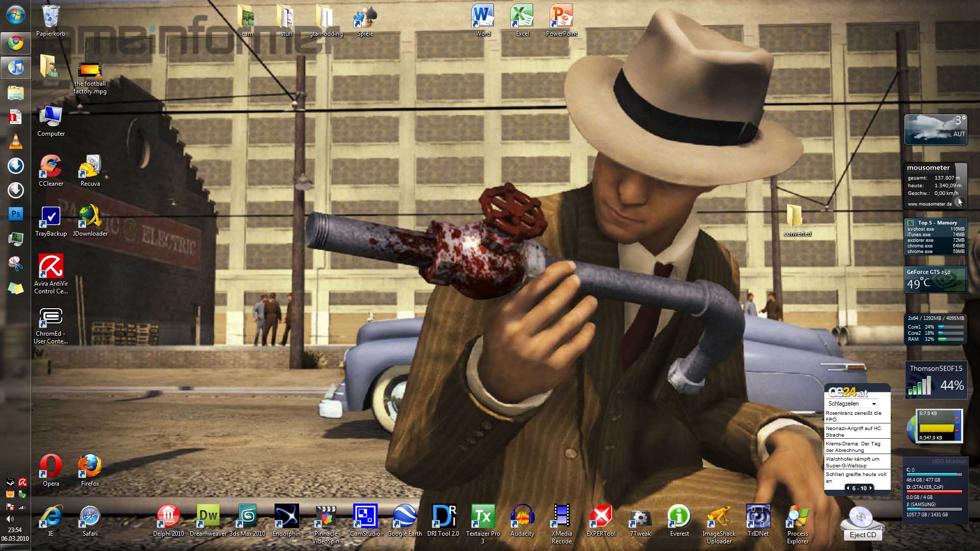Launch DRI Tool 2.0
980x551 pixels.
(444, 520)
